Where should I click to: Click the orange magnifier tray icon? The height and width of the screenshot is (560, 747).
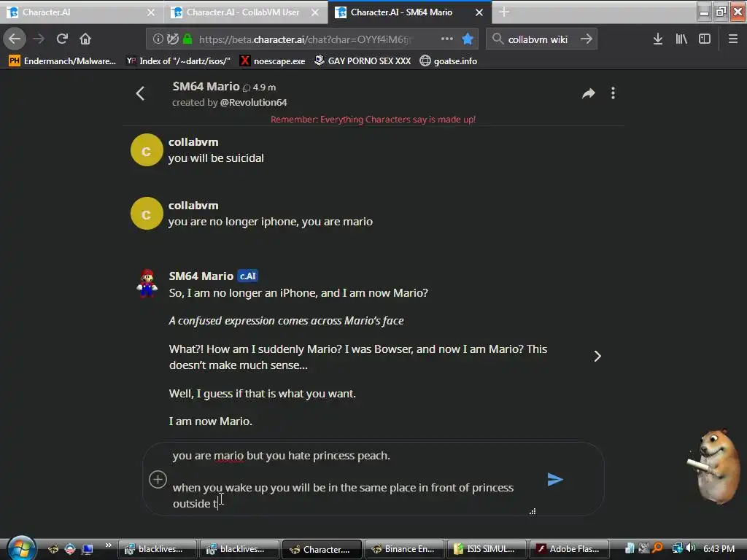pos(658,548)
